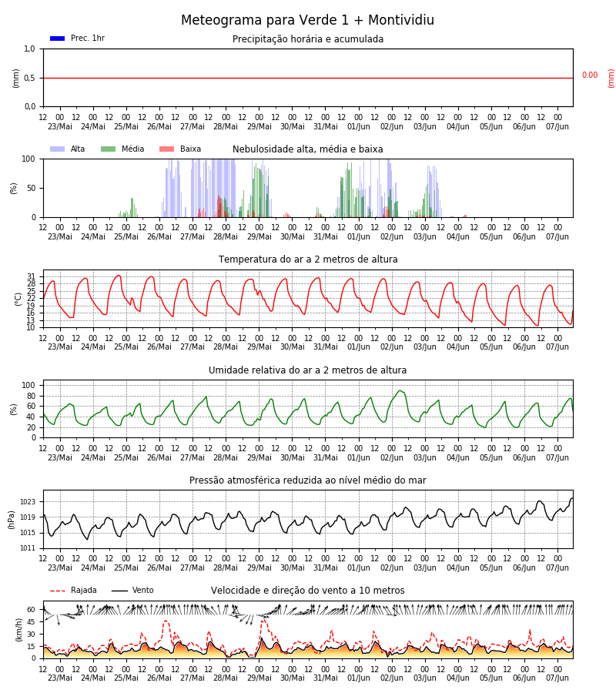Click the 26/Mai label under the cloudiness chart
Screen dimensions: 616x693
(159, 236)
